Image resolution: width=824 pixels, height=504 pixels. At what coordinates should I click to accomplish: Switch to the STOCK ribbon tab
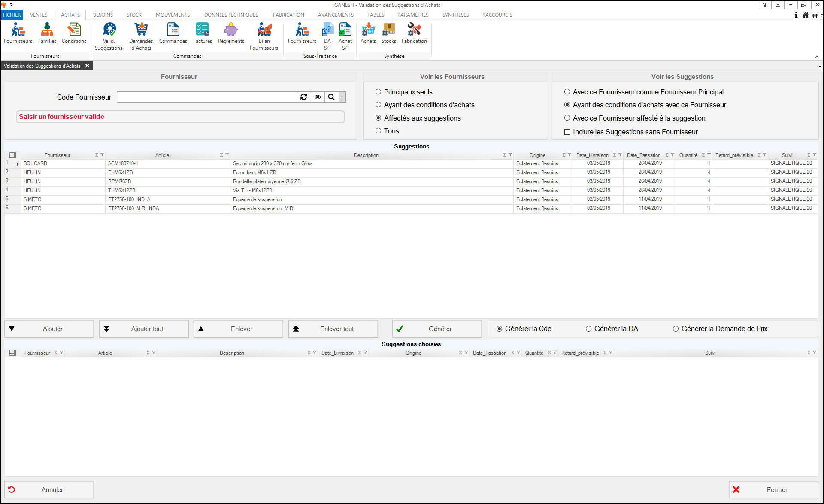pos(134,15)
